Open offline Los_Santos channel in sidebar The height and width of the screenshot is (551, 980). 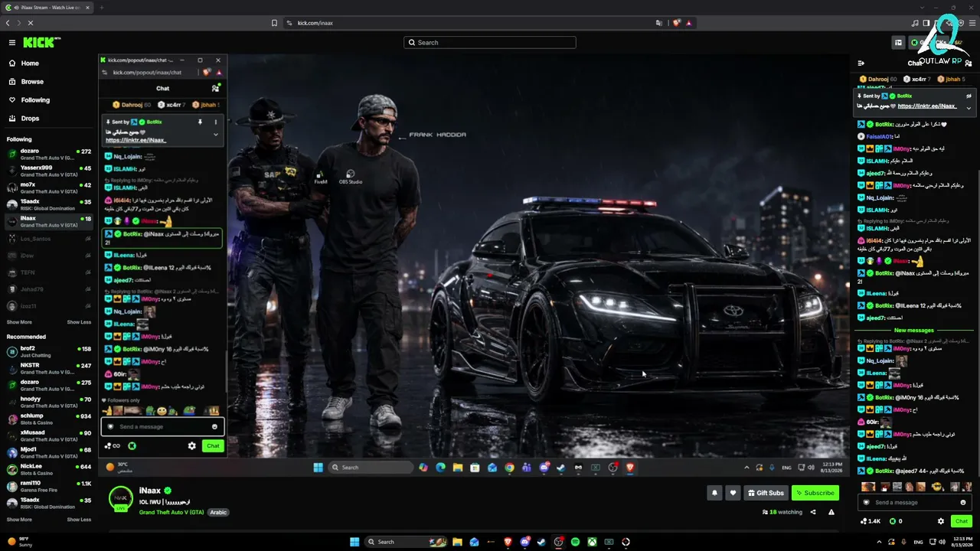click(x=48, y=239)
